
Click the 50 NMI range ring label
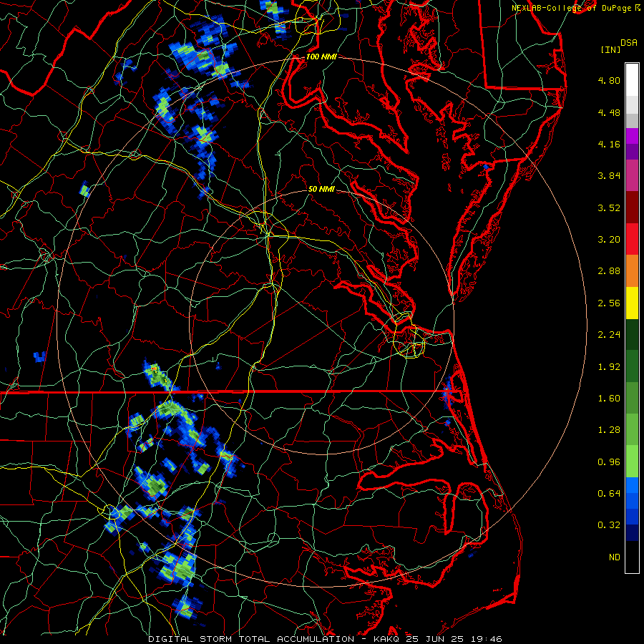pos(321,189)
